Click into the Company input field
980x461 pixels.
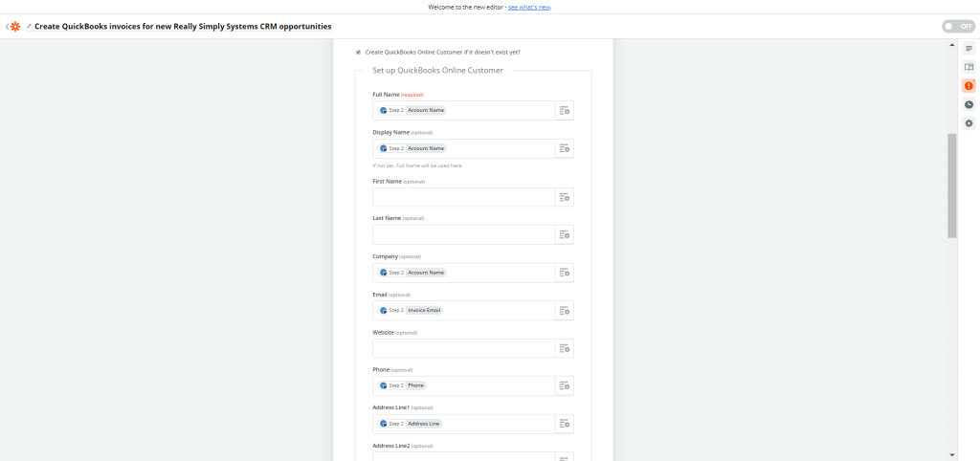[x=464, y=273]
